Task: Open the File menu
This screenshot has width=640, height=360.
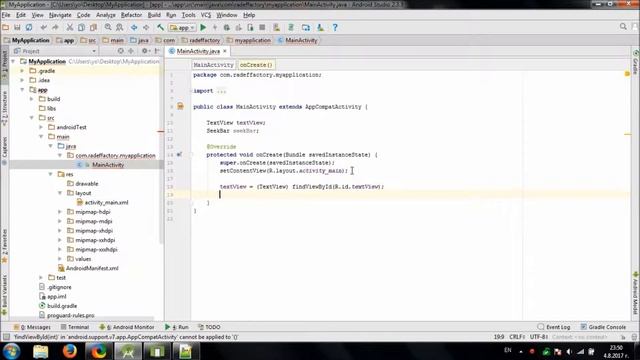Action: pyautogui.click(x=6, y=15)
